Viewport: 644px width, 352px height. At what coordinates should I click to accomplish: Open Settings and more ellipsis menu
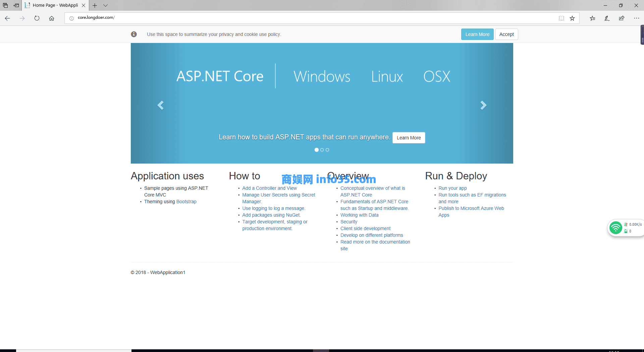[637, 18]
